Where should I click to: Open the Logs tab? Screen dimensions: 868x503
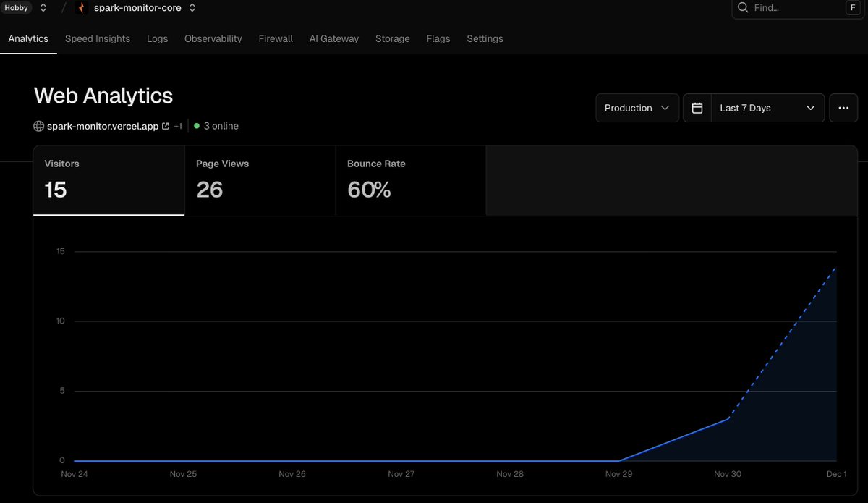(x=157, y=38)
